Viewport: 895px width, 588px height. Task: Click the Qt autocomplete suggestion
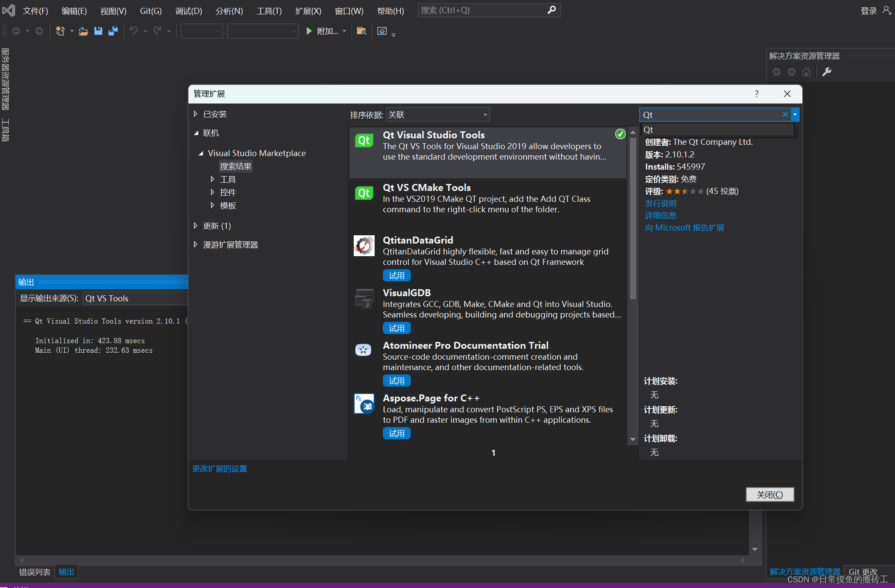tap(717, 130)
